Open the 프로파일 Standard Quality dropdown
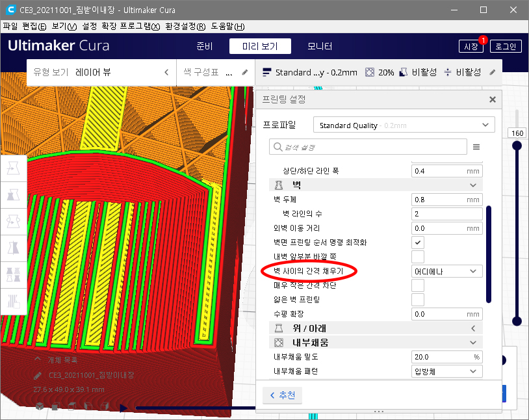This screenshot has height=420, width=529. click(404, 125)
